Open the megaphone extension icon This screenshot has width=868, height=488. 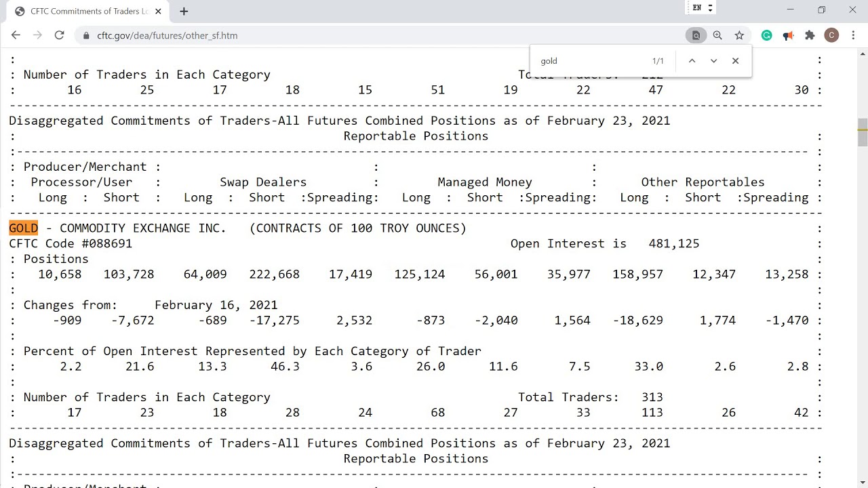click(x=788, y=35)
